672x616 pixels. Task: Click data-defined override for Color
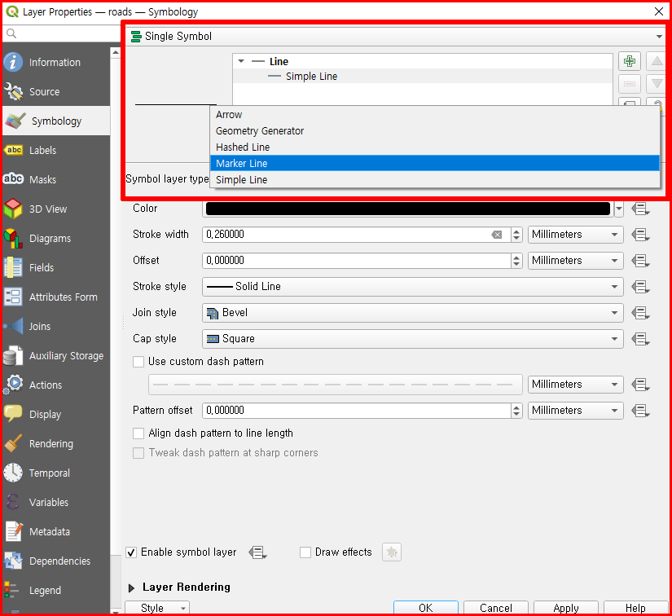click(640, 209)
